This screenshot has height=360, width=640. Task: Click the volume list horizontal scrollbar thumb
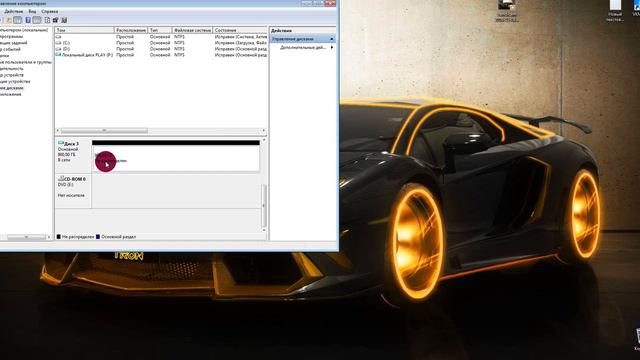[104, 131]
